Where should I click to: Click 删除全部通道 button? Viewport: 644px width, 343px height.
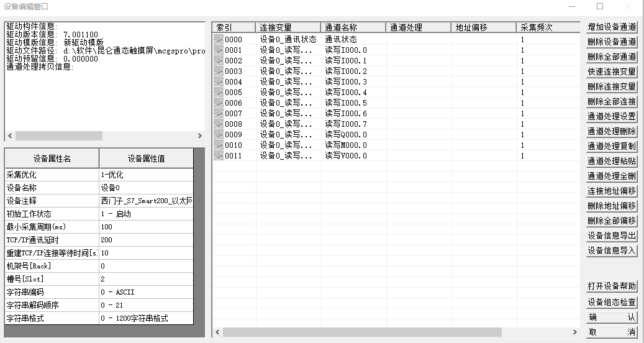click(612, 57)
